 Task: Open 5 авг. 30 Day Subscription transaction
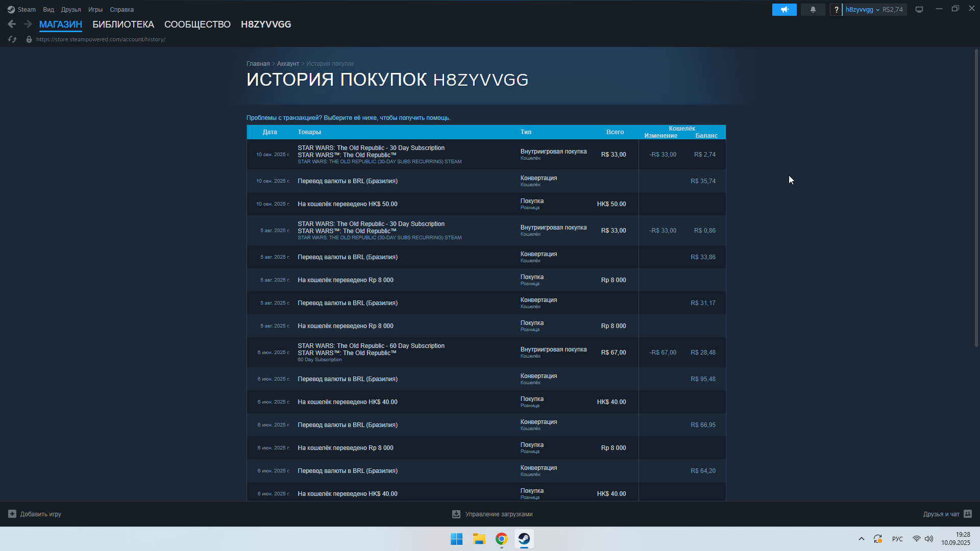pyautogui.click(x=486, y=231)
